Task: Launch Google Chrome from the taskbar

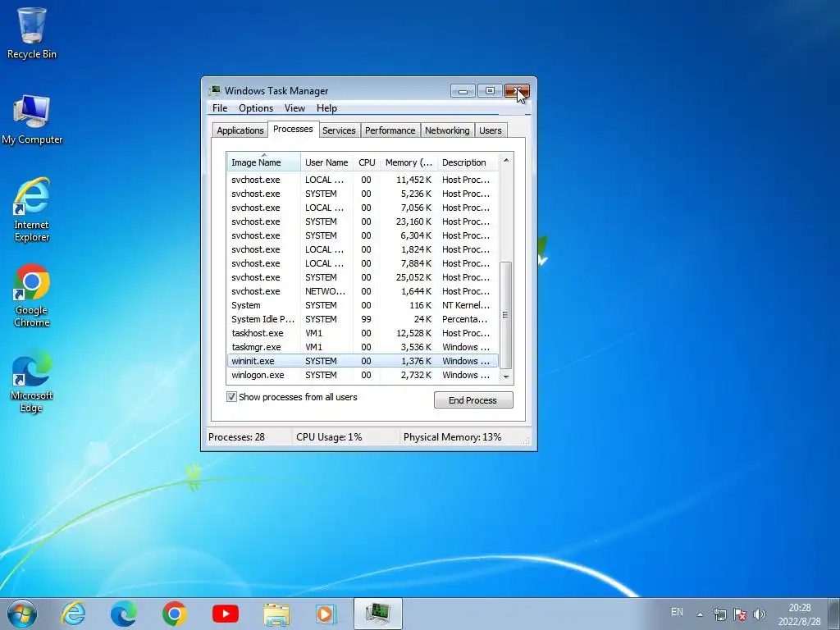Action: [x=174, y=614]
